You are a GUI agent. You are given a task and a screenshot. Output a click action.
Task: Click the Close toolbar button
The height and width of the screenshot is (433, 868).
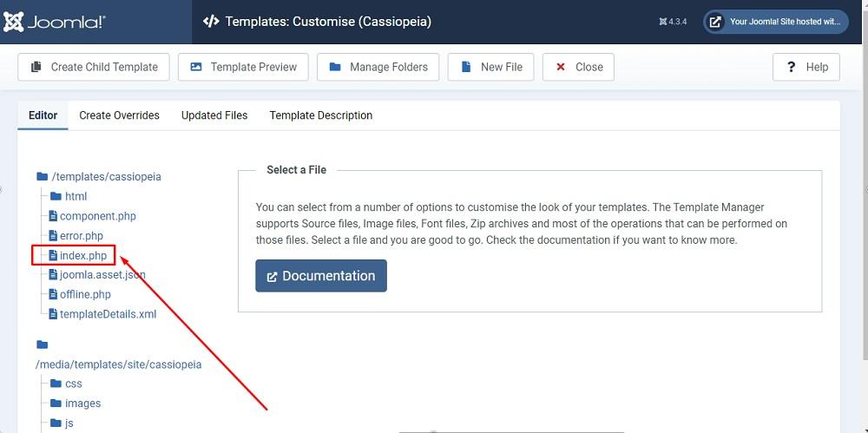[578, 67]
